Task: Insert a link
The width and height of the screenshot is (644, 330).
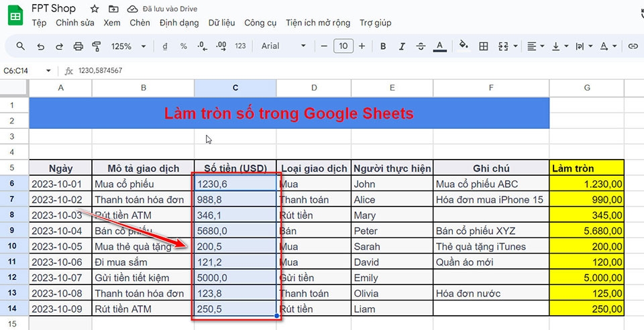Action: pos(633,46)
